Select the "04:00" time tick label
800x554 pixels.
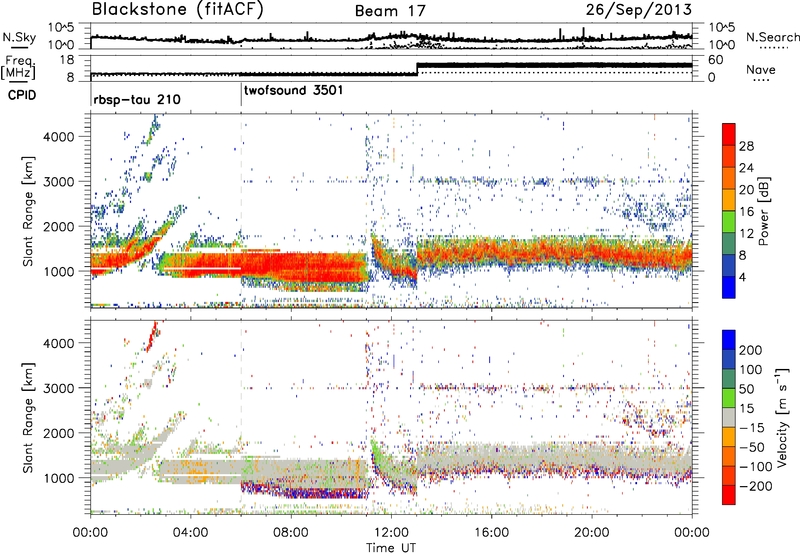(x=190, y=533)
